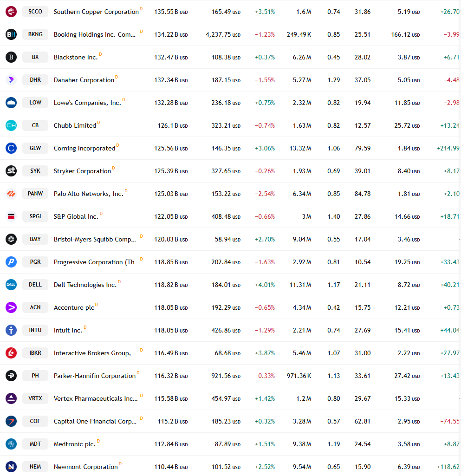This screenshot has width=461, height=476.
Task: Select the NEM ticker badge
Action: coord(35,467)
